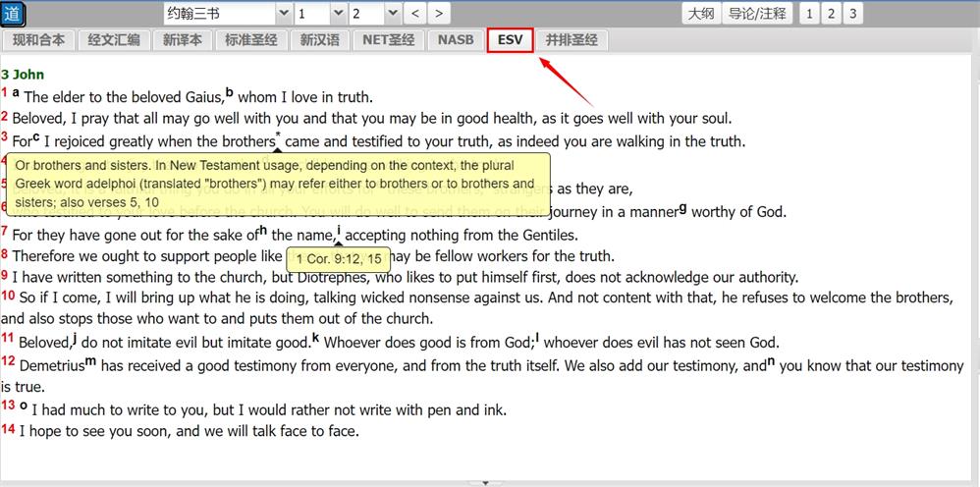Click footnote b after Gaius
Image resolution: width=980 pixels, height=487 pixels.
[230, 93]
